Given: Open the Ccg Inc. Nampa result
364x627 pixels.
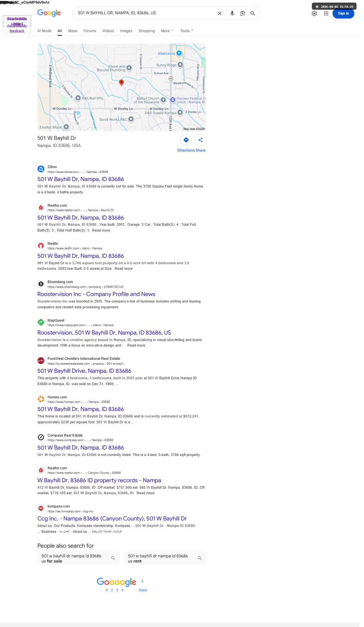Looking at the screenshot, I should coord(112,519).
